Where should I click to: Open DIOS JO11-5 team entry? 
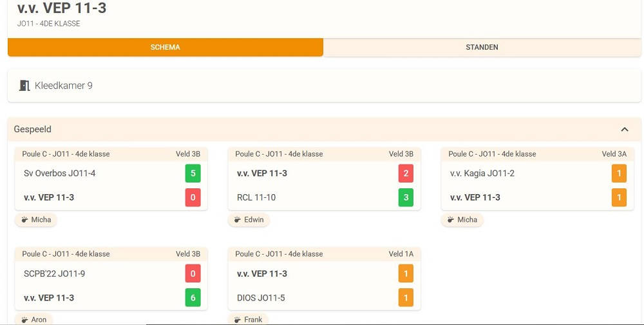click(x=261, y=298)
